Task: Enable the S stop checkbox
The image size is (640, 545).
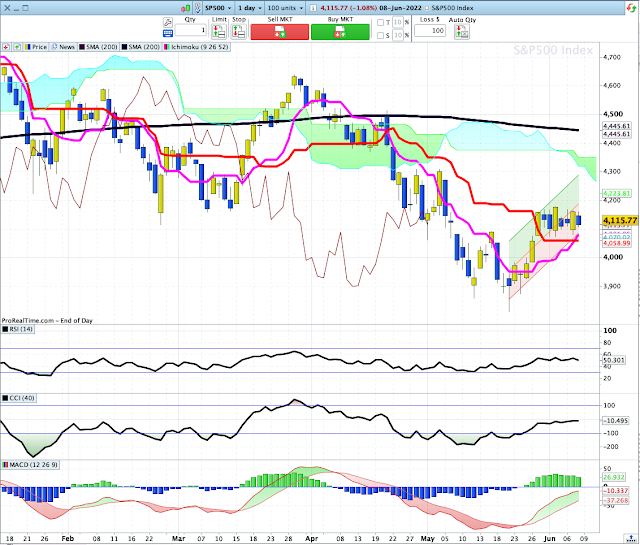Action: coord(380,36)
